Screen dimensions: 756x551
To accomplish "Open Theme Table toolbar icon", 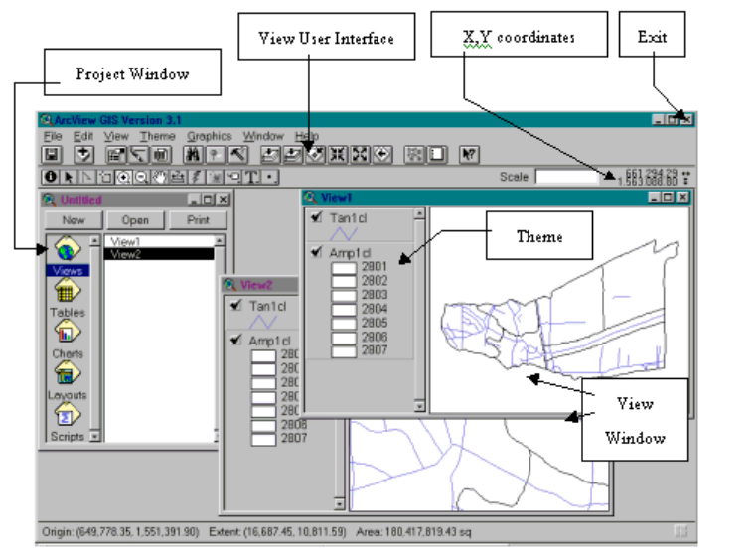I will pos(161,155).
